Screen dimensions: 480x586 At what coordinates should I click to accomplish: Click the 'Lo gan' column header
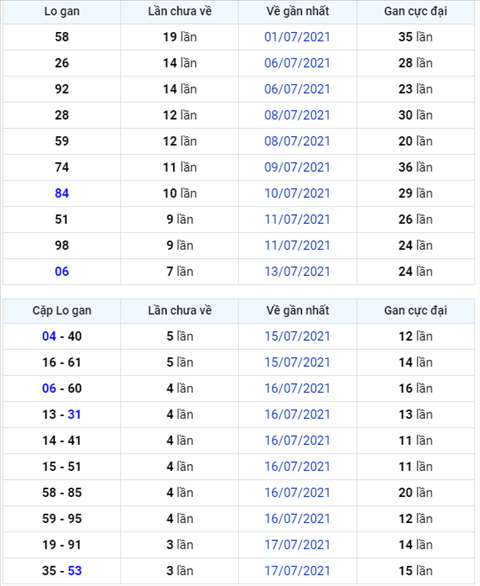click(x=62, y=11)
